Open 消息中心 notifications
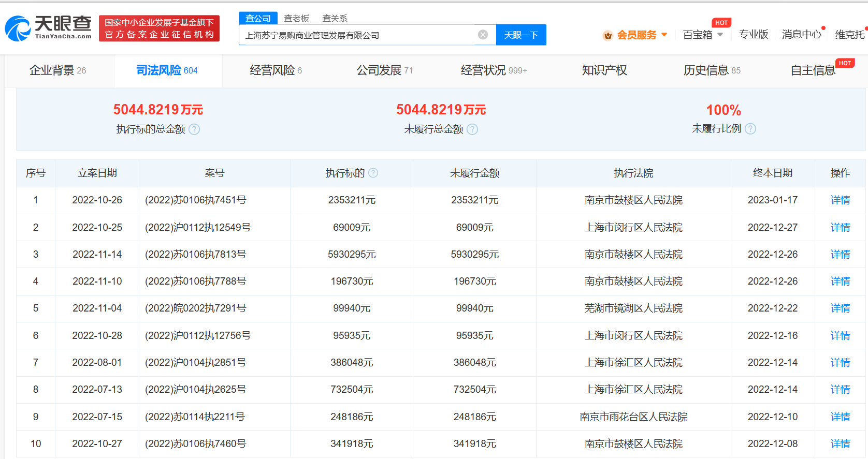The image size is (868, 459). coord(801,35)
